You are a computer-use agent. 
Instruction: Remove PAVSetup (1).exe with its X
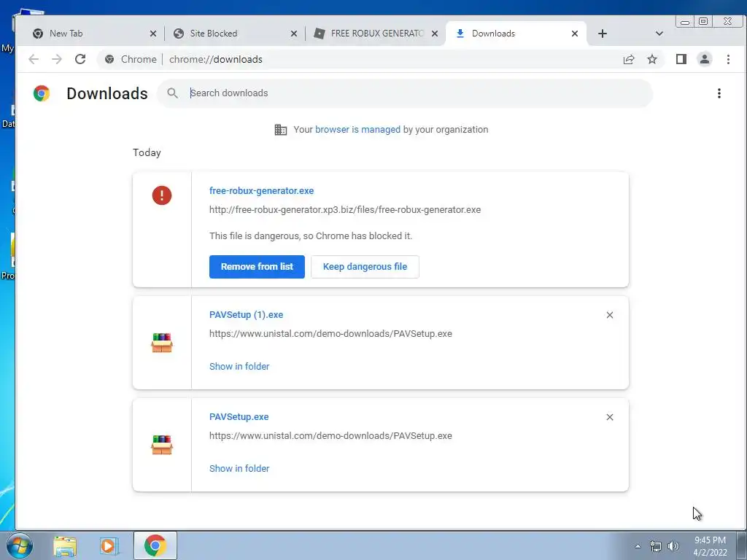point(610,315)
